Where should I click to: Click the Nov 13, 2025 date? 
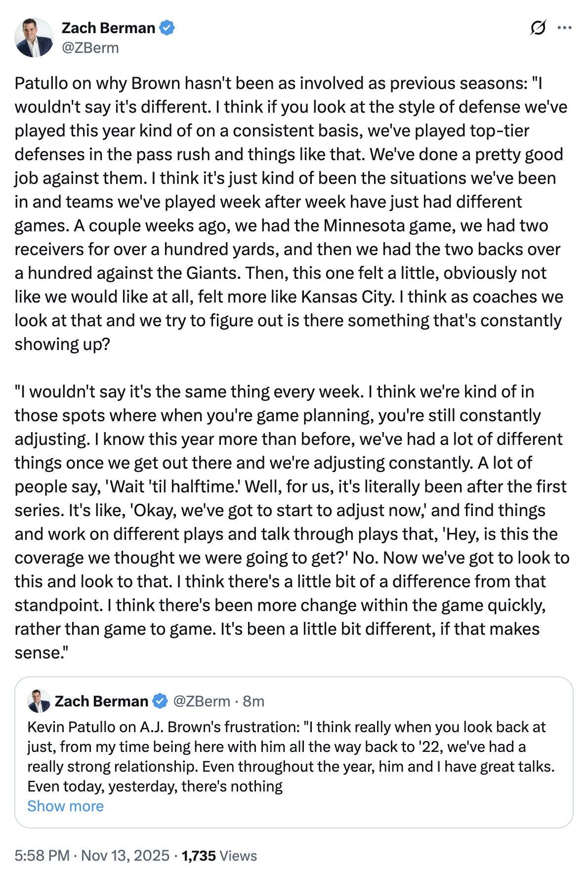coord(125,856)
